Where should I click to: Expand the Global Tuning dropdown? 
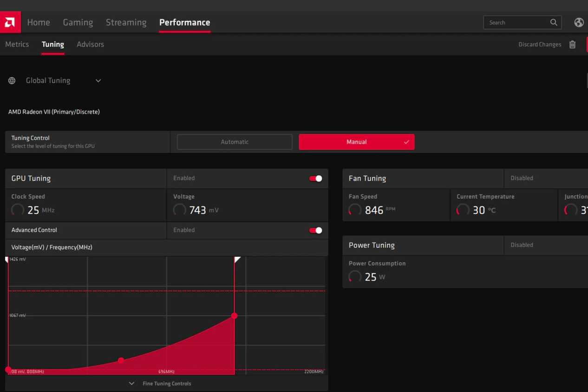point(98,81)
